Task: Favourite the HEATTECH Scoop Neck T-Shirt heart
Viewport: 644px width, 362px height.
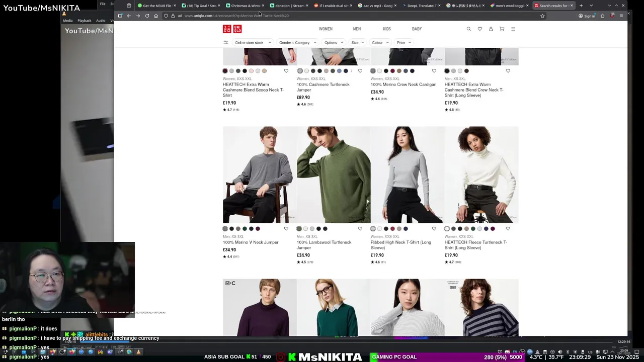Action: click(286, 71)
